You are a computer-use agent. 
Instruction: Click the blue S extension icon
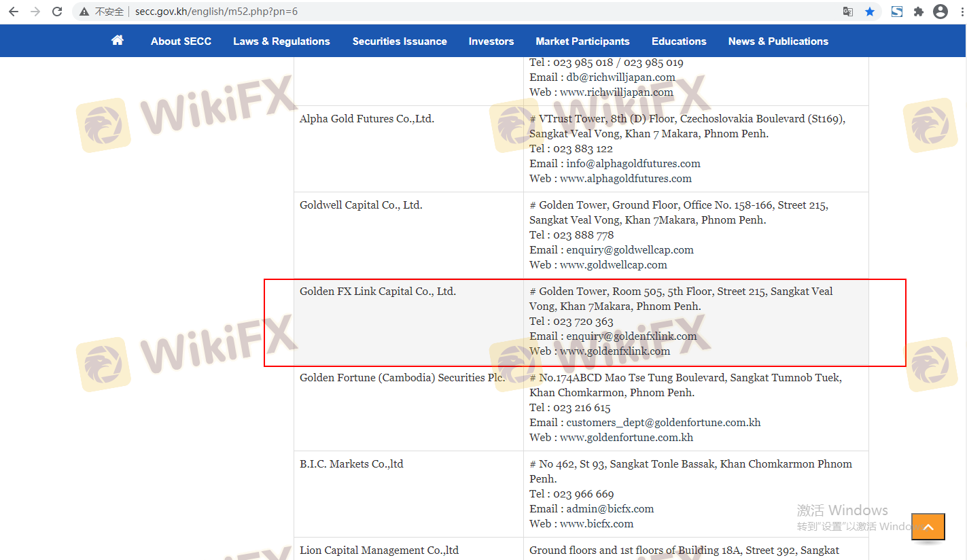point(897,12)
